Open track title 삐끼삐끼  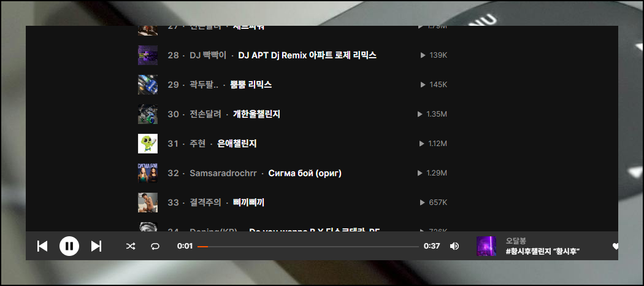[248, 203]
